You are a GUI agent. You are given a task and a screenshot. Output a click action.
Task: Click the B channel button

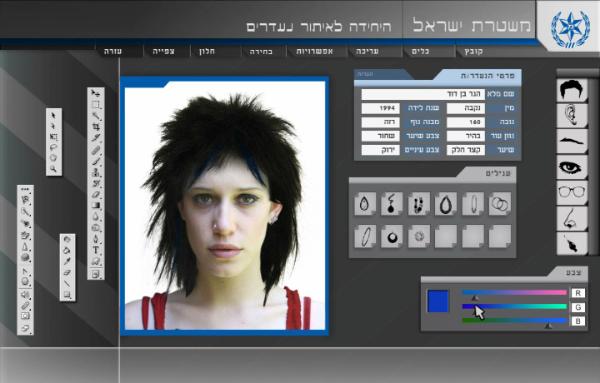pyautogui.click(x=578, y=321)
